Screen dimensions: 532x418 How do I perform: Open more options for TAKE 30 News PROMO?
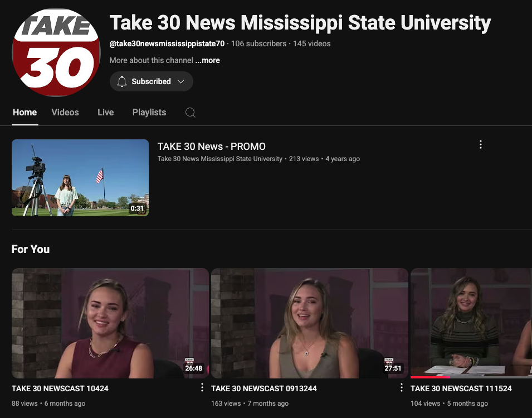(x=480, y=145)
